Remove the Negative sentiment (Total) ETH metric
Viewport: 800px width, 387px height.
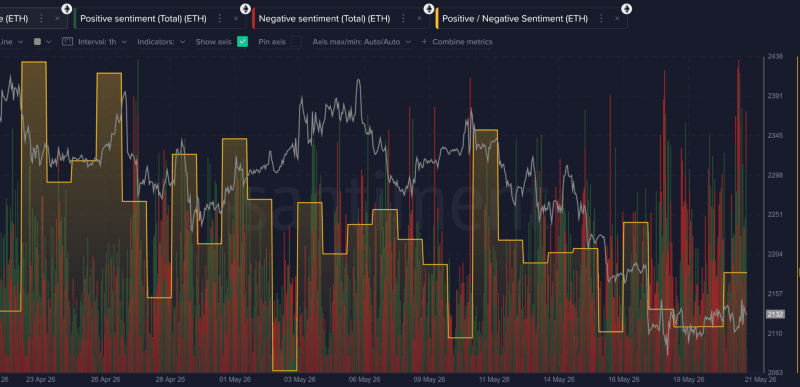tap(419, 18)
